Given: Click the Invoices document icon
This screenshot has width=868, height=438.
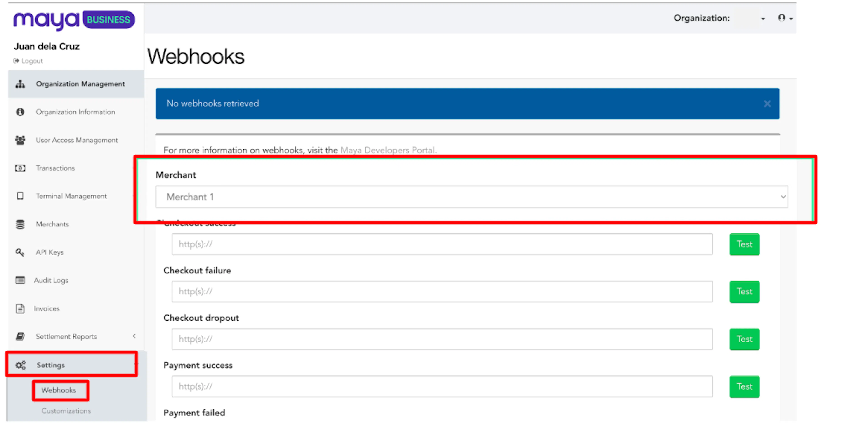Looking at the screenshot, I should (20, 309).
